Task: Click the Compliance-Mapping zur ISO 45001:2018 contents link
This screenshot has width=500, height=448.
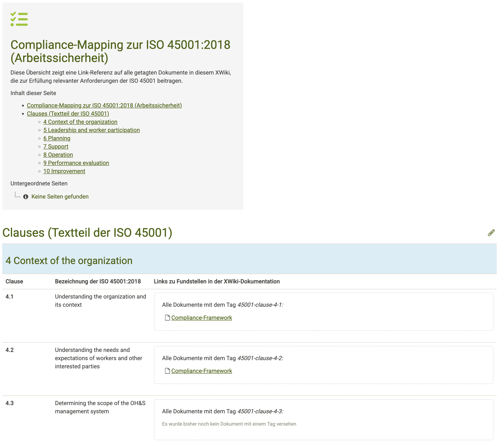Action: (x=104, y=105)
